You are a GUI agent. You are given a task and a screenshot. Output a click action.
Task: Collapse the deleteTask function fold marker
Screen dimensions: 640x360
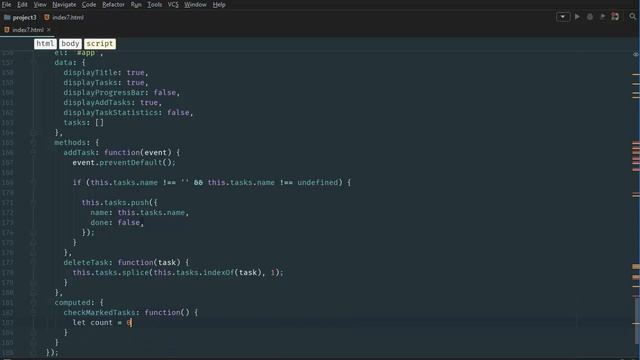33,262
